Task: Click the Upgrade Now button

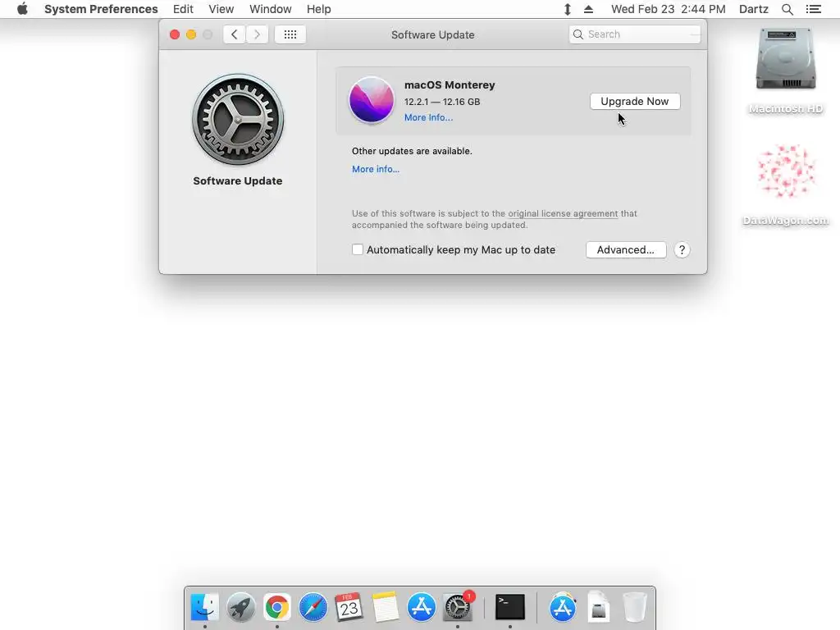Action: click(x=635, y=101)
